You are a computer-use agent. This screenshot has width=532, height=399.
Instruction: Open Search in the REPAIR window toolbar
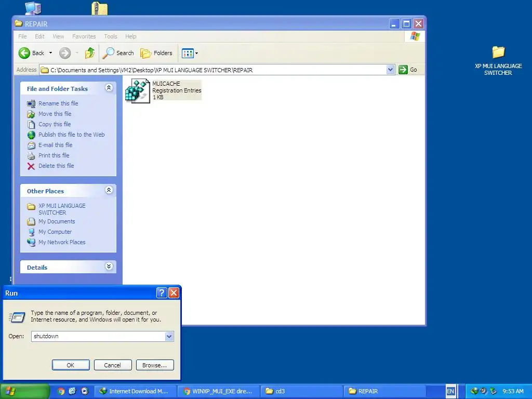click(x=118, y=53)
